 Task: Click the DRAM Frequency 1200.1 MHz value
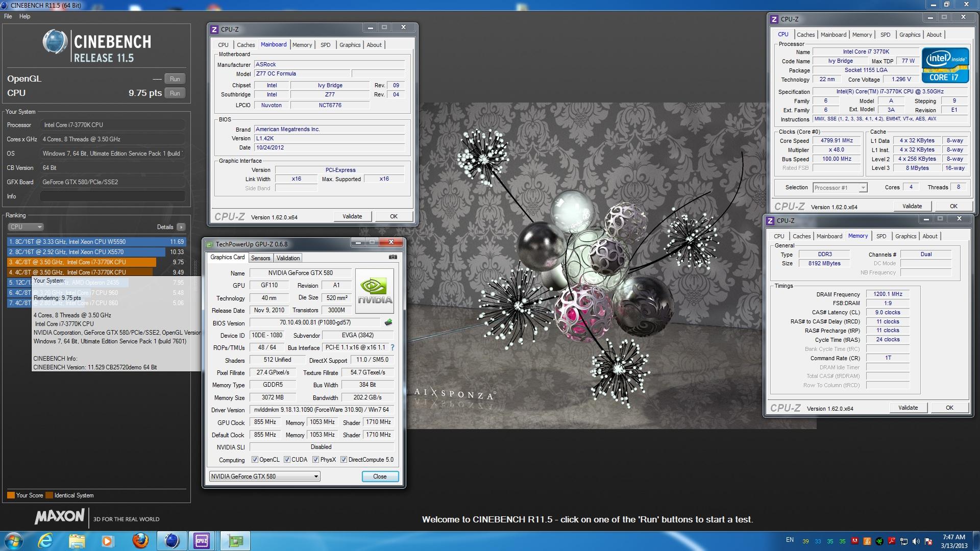point(888,294)
